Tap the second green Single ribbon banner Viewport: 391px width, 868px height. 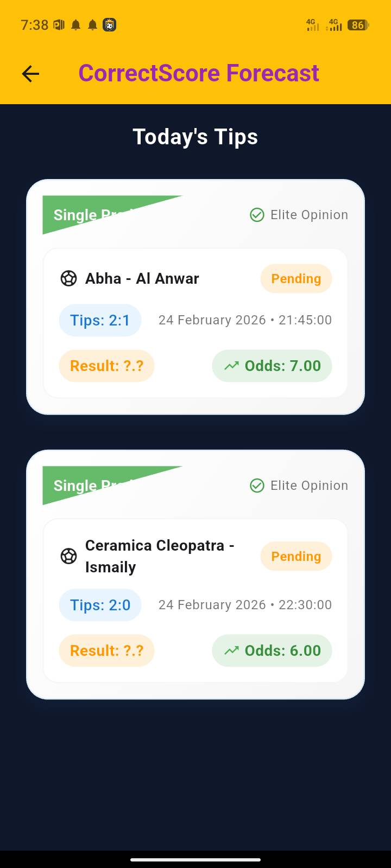87,486
